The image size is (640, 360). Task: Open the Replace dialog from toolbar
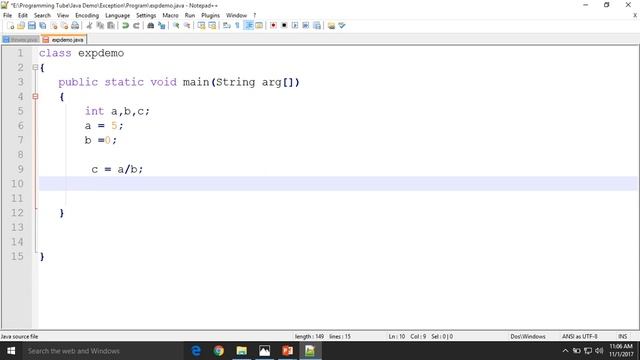point(162,26)
